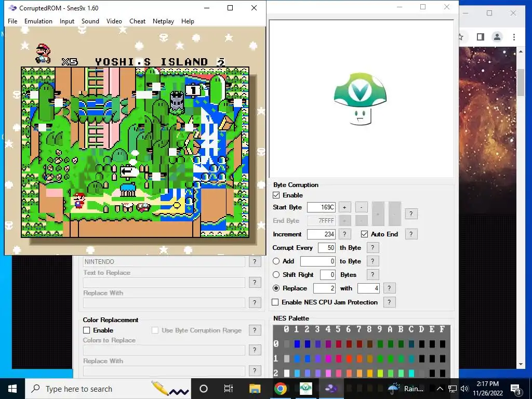The height and width of the screenshot is (399, 532).
Task: Click the Colors to Replace input field
Action: 164,350
